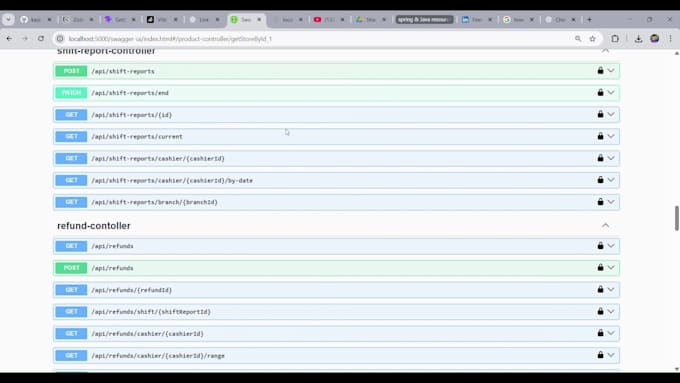Switch to the LinkedIn tab
Screen dimensions: 680x383
coord(476,20)
